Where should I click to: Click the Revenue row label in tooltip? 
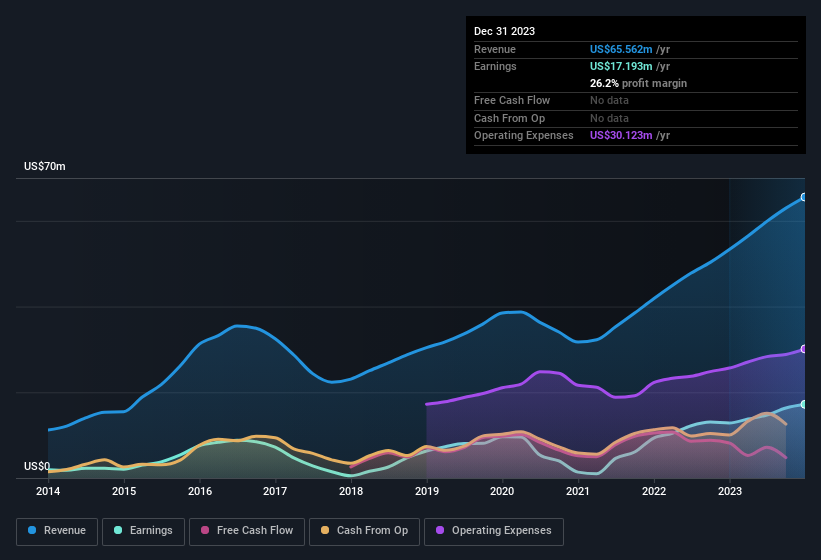point(495,49)
